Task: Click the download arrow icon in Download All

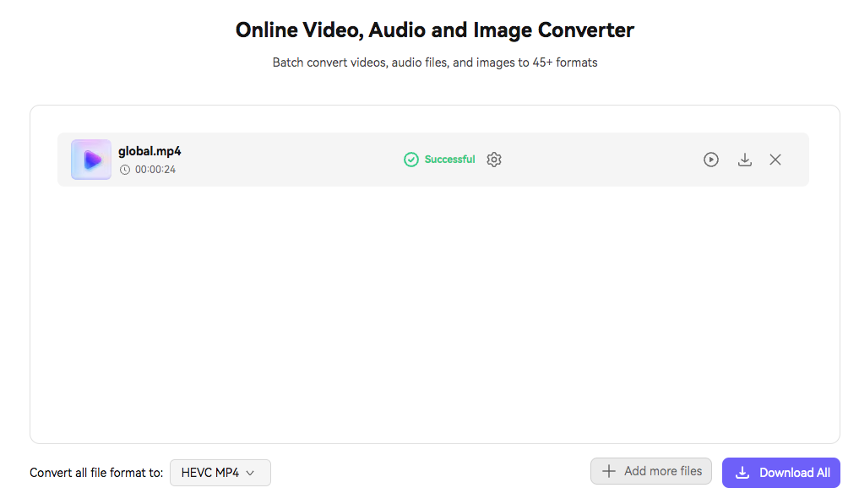Action: click(742, 473)
